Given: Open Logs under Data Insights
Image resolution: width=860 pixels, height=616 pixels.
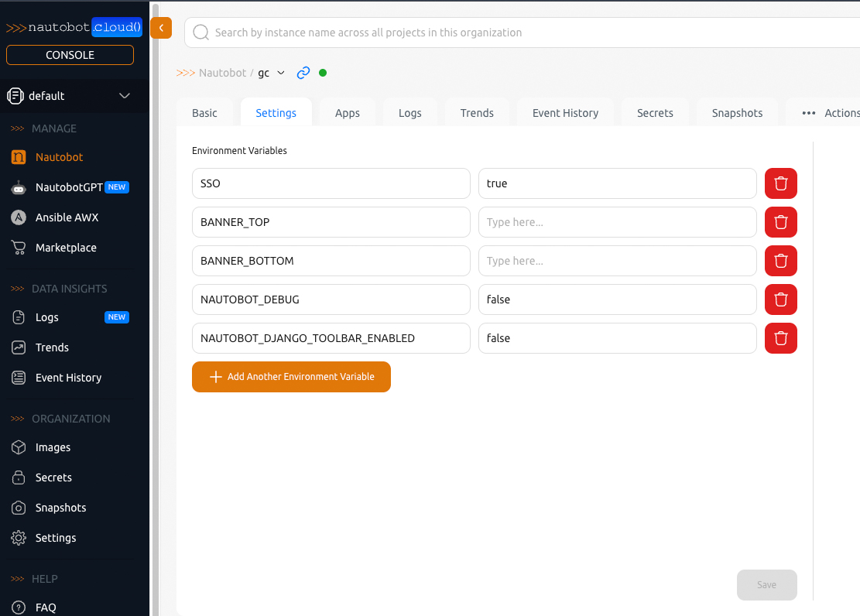Looking at the screenshot, I should (48, 317).
